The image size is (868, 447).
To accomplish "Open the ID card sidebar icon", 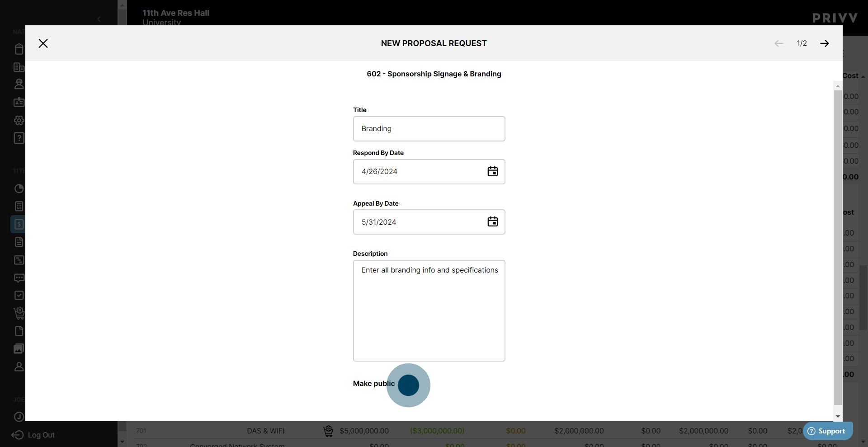I will (x=19, y=102).
